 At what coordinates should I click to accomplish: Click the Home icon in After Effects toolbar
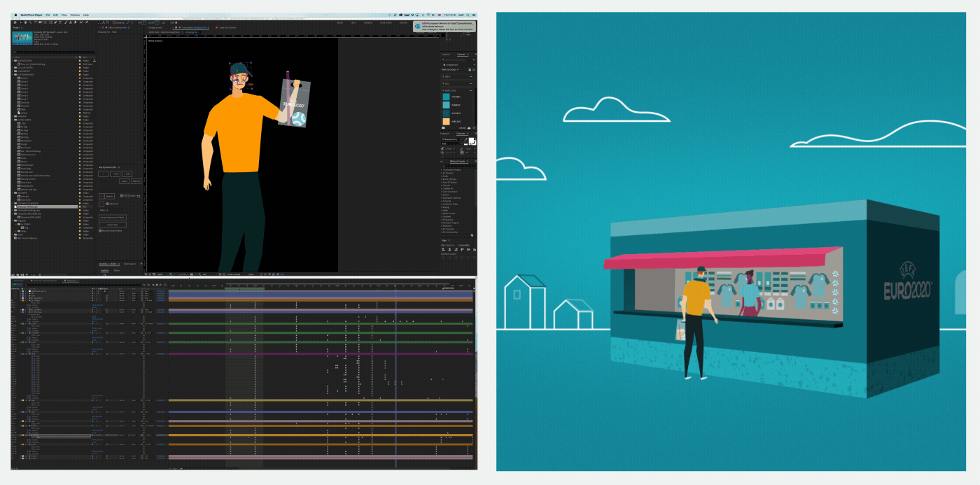pos(15,22)
